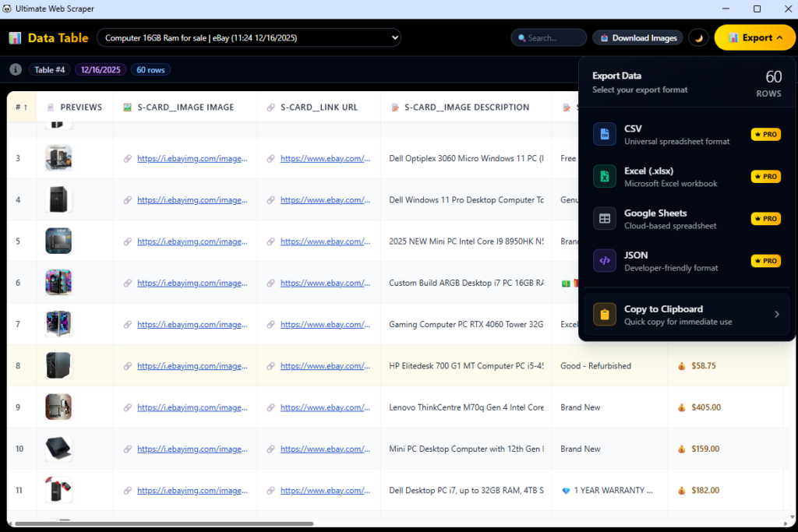
Task: Open the eBay URL link in row 8
Action: 327,365
